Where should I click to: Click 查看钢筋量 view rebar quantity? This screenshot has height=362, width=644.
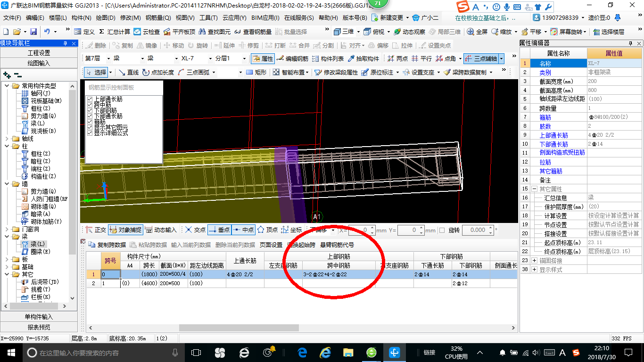click(x=253, y=32)
